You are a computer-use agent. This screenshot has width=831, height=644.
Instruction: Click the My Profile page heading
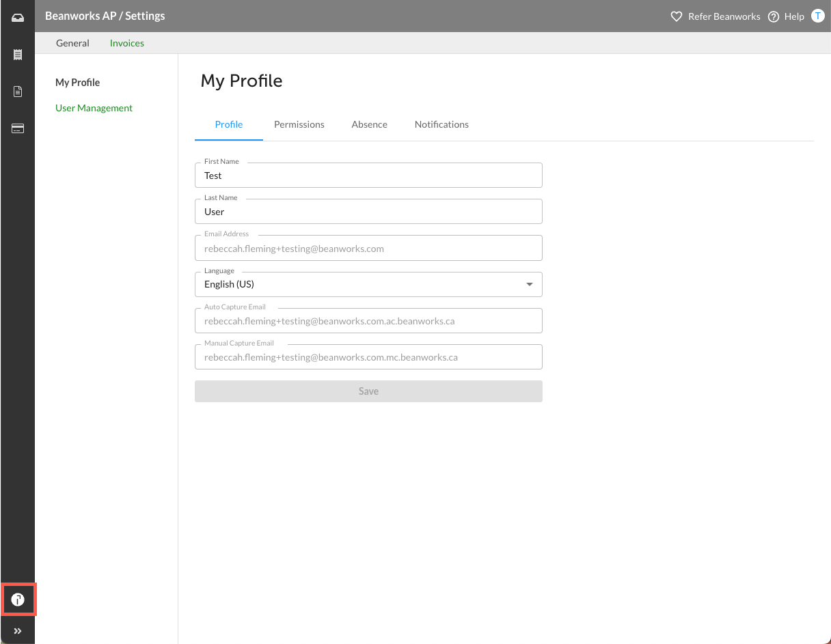241,81
